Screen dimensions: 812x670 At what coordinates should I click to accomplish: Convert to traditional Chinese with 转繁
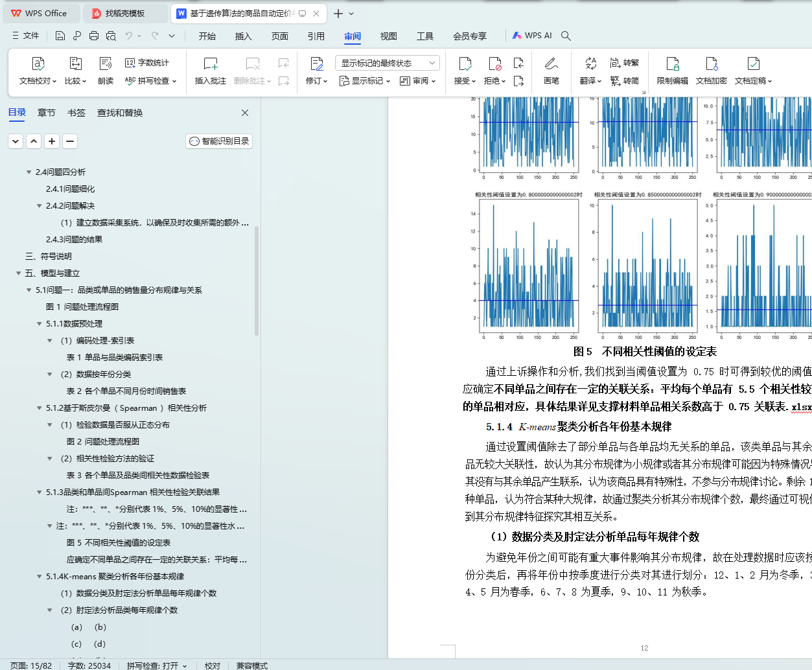pyautogui.click(x=625, y=63)
